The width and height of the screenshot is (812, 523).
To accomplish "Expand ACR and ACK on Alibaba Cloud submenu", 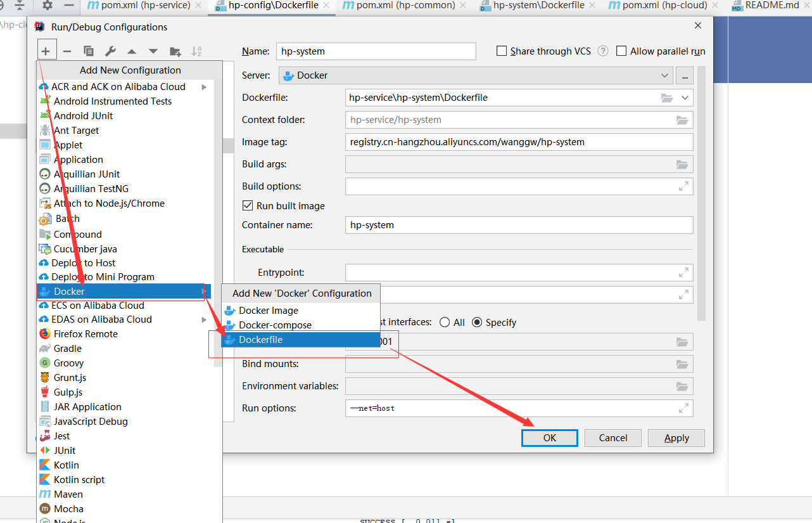I will (204, 87).
